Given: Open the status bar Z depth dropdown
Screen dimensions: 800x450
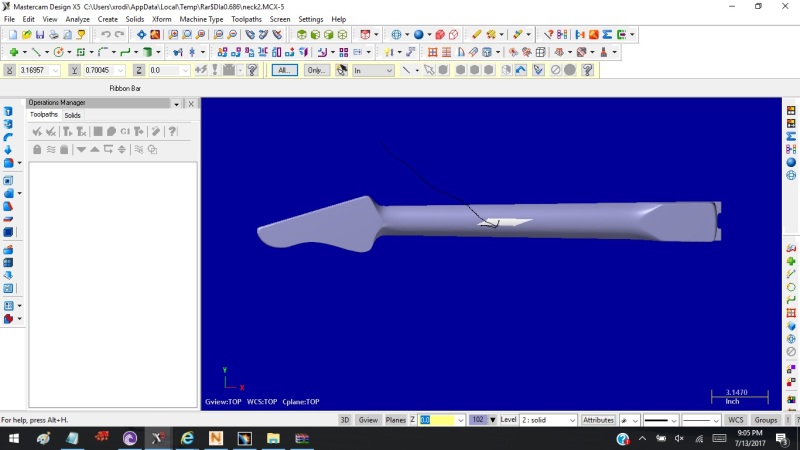Looking at the screenshot, I should click(x=460, y=420).
